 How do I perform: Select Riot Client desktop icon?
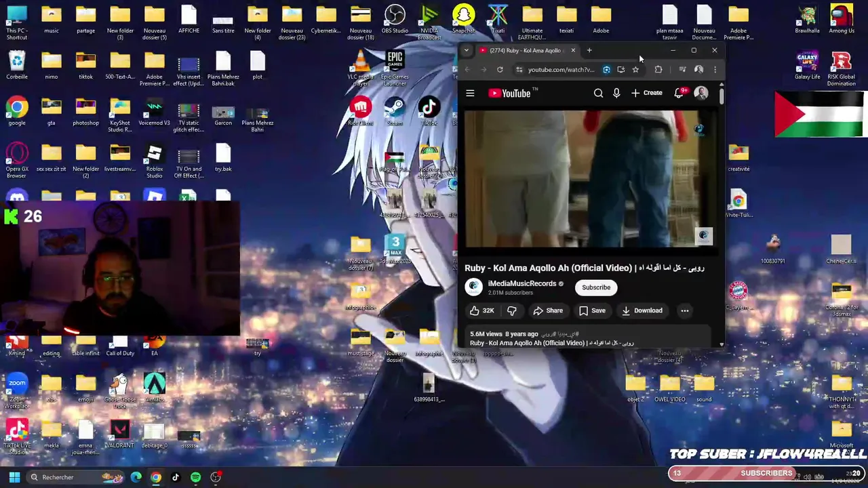(360, 112)
